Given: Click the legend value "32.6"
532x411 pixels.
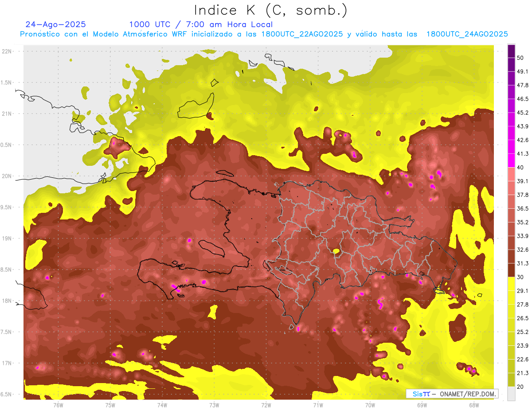Looking at the screenshot, I should (x=523, y=250).
